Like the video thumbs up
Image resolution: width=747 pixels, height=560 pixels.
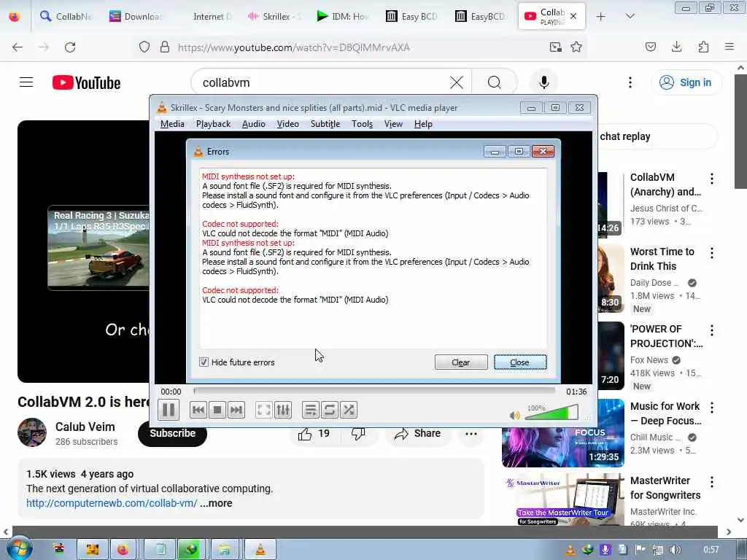click(x=314, y=433)
